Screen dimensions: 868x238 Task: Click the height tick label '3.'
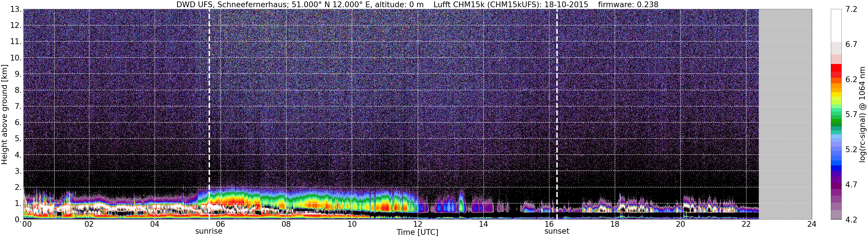(x=18, y=171)
